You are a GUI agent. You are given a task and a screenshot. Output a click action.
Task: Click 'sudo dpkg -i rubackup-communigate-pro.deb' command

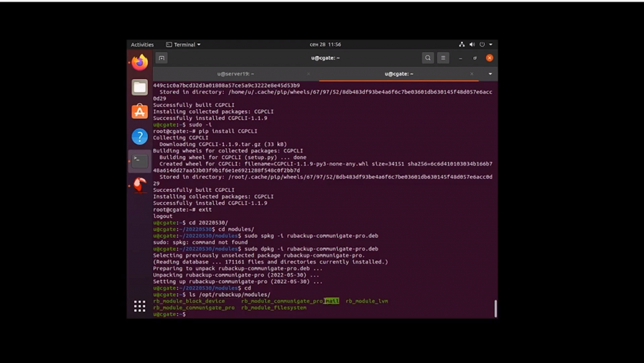311,249
